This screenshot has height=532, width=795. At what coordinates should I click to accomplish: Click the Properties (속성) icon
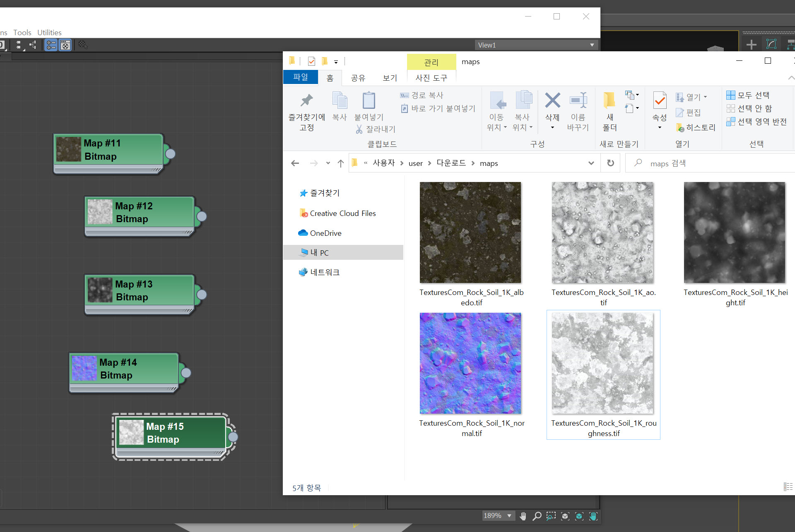(660, 101)
